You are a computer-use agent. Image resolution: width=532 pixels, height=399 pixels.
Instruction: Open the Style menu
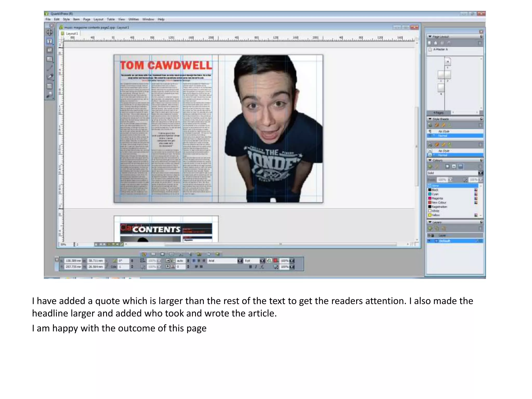click(x=66, y=19)
